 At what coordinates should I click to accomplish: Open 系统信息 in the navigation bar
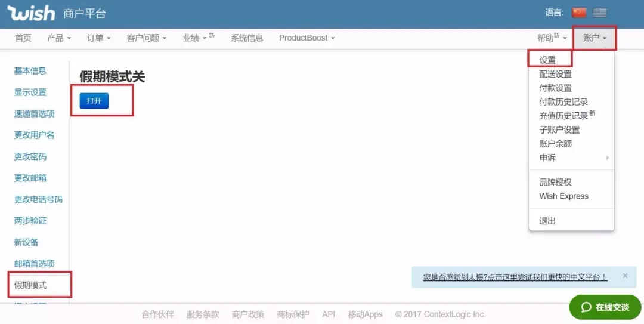pos(247,38)
